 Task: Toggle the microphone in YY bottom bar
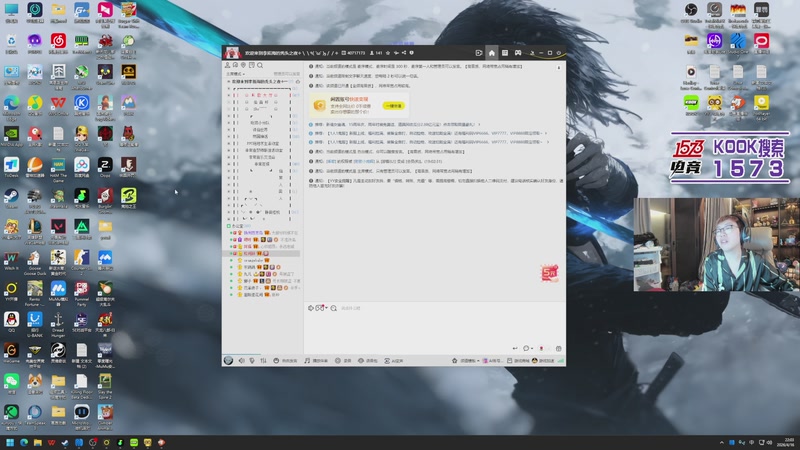click(x=252, y=361)
